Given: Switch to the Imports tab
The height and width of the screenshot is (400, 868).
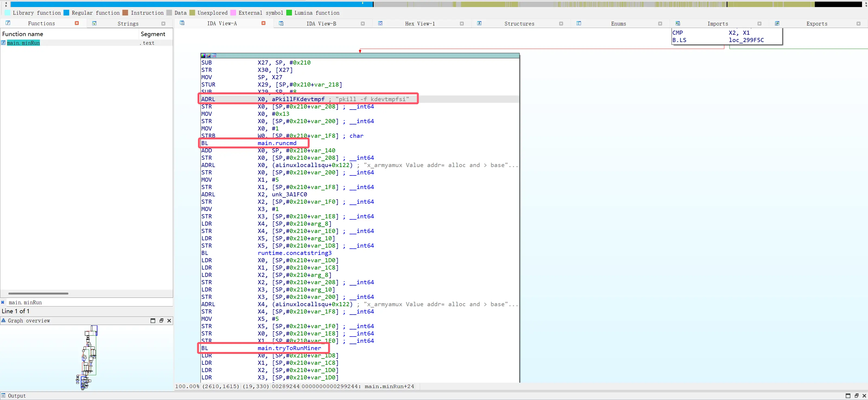Looking at the screenshot, I should 717,24.
